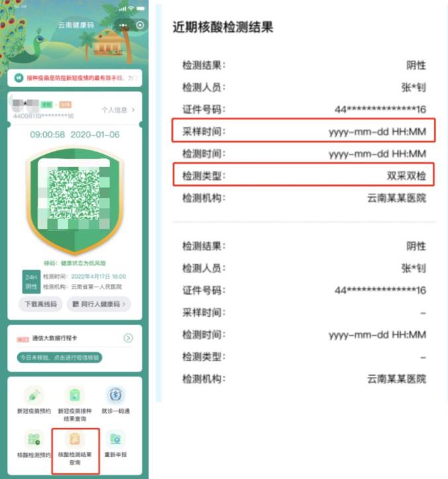Tap the circular close-target capsule icon

(140, 25)
